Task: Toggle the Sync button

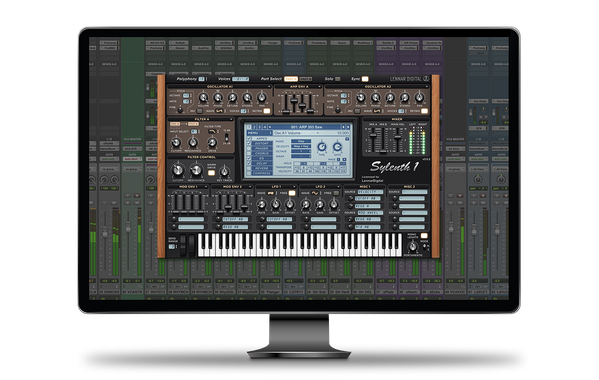Action: (x=365, y=79)
